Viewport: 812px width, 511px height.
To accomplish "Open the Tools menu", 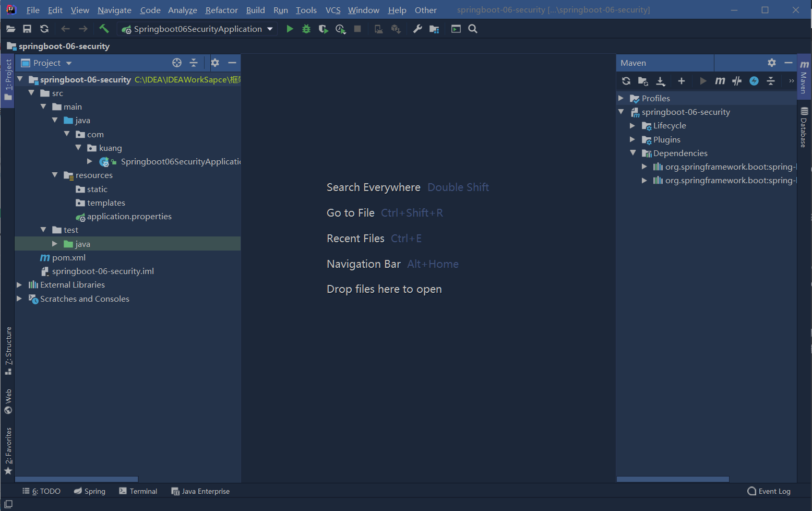I will (306, 10).
